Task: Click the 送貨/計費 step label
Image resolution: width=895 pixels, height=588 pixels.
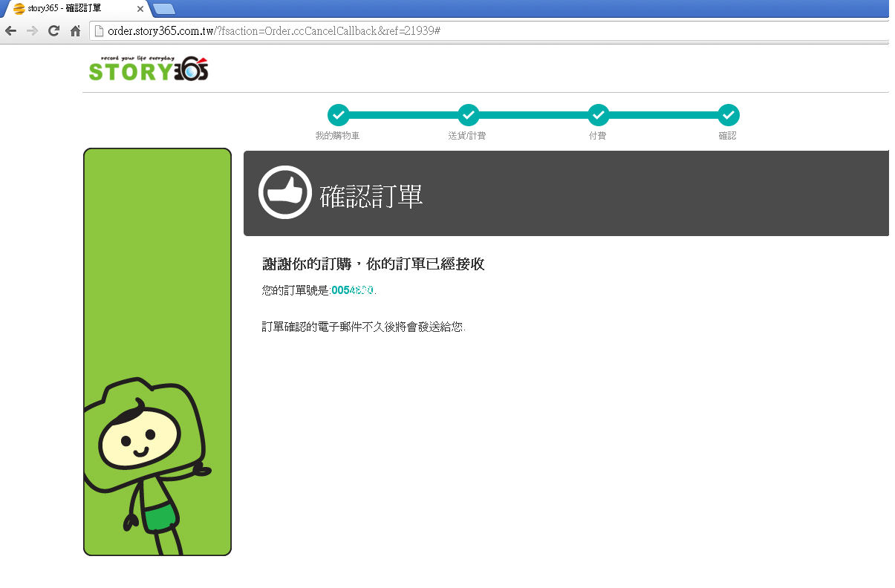Action: (x=467, y=136)
